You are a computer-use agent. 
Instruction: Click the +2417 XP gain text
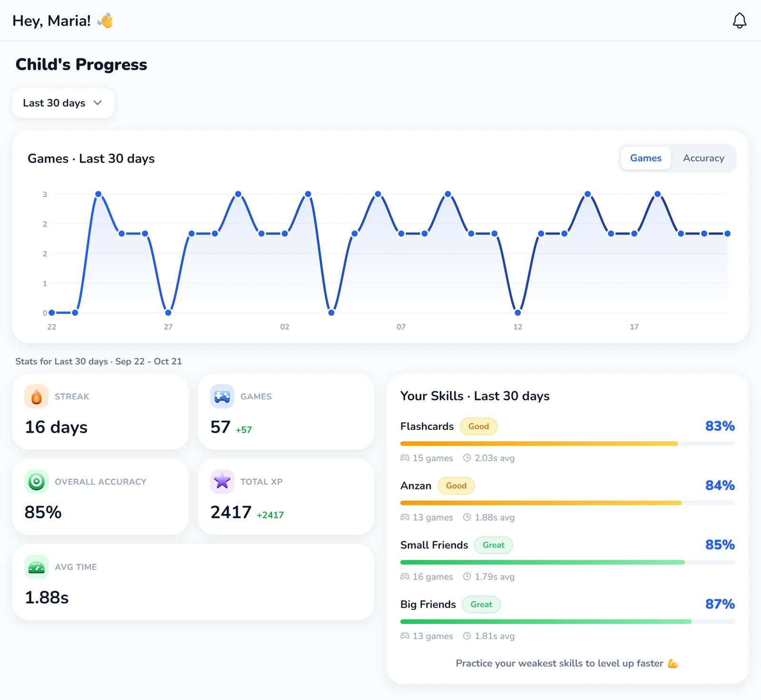(x=270, y=515)
